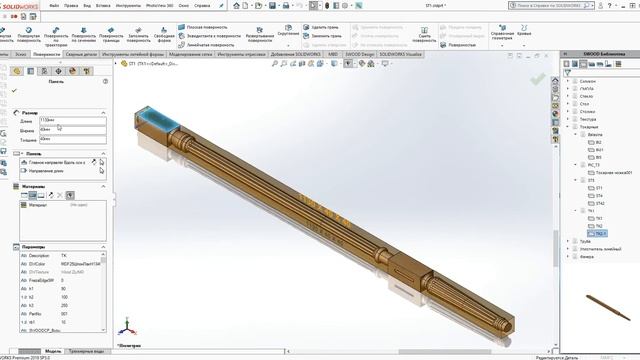
Task: Confirm the panel with green check mark
Action: pos(14,90)
